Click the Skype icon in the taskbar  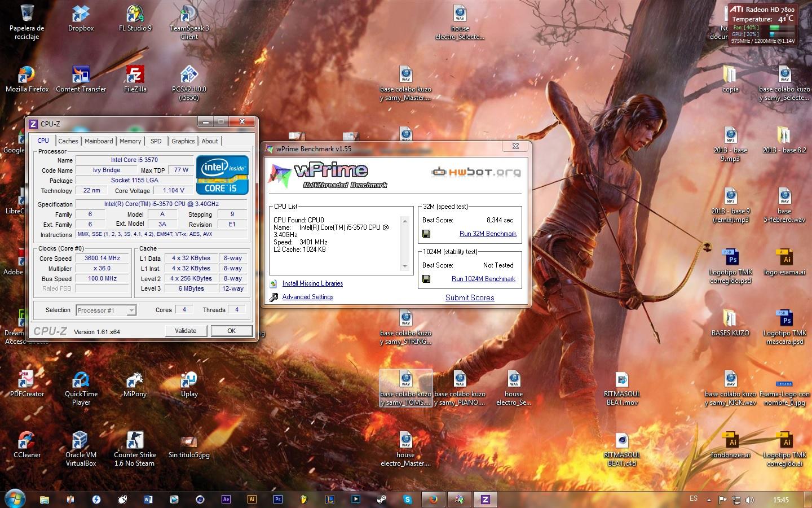point(408,499)
